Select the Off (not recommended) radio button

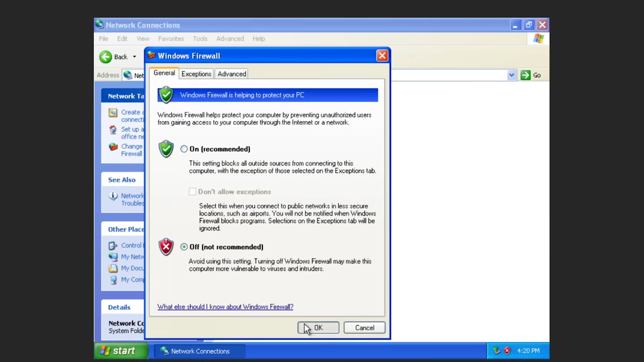(x=184, y=247)
